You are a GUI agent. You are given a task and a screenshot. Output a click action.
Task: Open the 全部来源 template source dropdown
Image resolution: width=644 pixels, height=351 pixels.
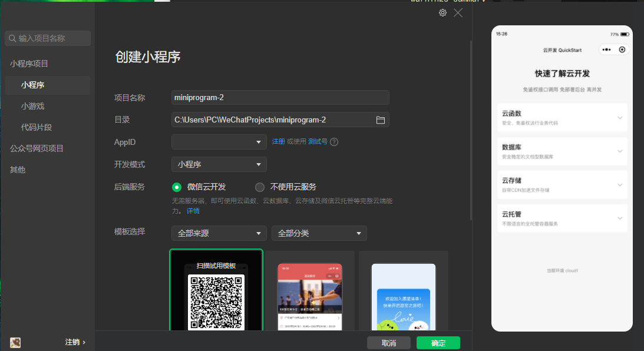click(219, 233)
